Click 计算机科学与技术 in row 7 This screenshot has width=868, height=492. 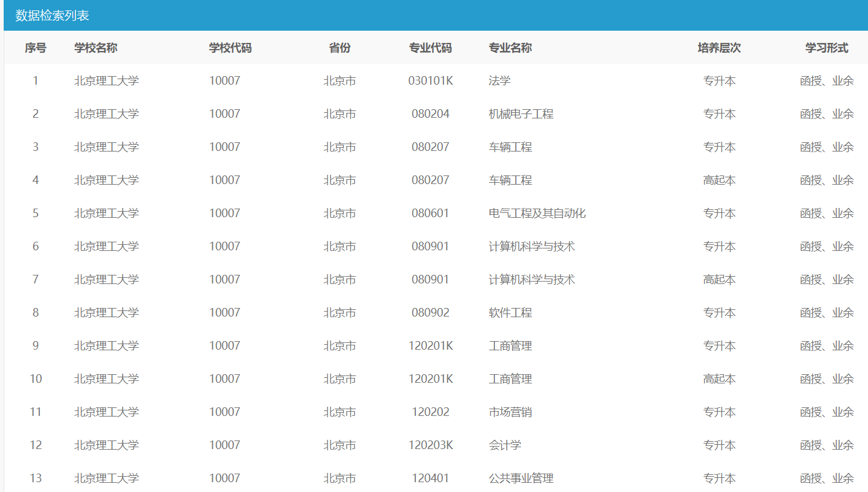(x=532, y=279)
